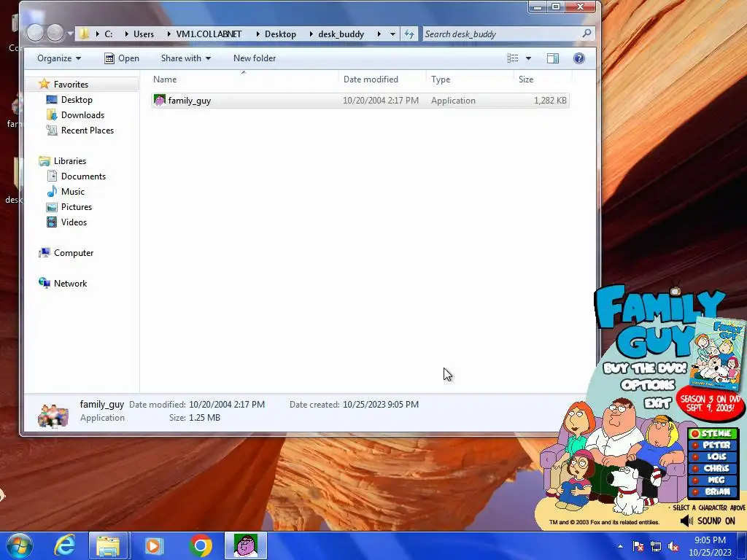Image resolution: width=747 pixels, height=560 pixels.
Task: Click Desktop segment in address bar
Action: (280, 34)
